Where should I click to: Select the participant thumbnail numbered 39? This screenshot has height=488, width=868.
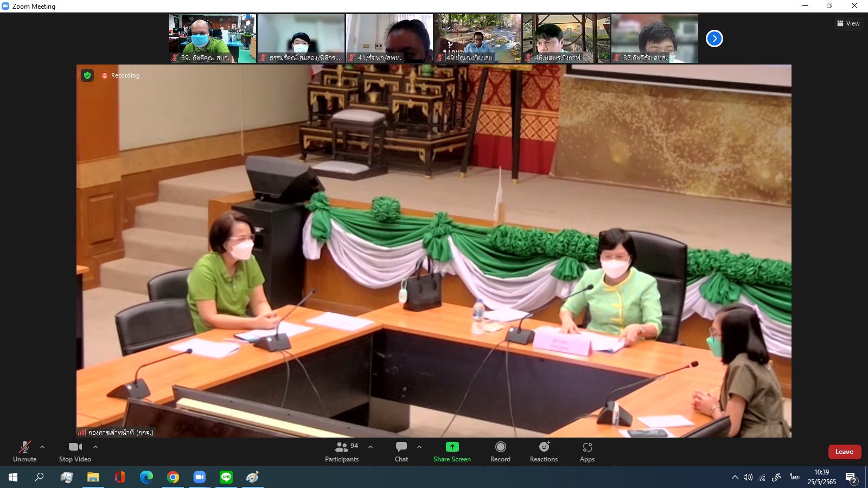click(x=212, y=38)
